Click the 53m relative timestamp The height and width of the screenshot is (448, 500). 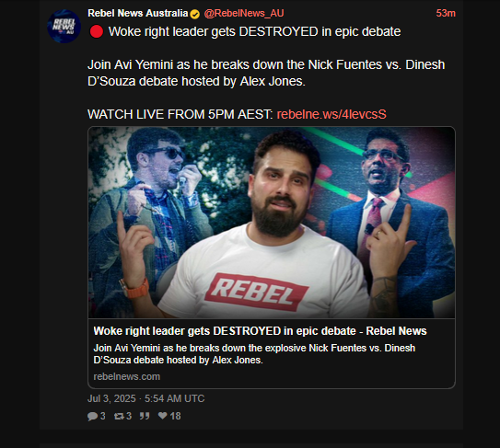(446, 14)
